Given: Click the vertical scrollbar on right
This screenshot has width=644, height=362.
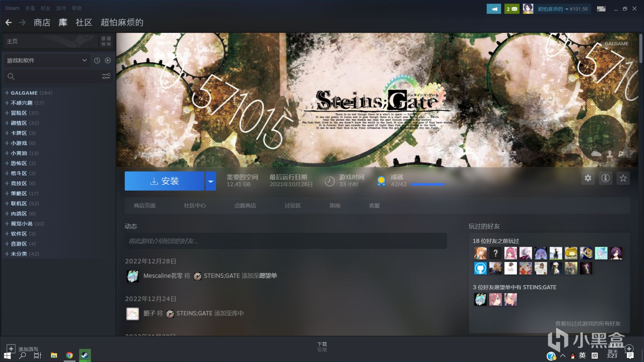Looking at the screenshot, I should click(x=641, y=48).
